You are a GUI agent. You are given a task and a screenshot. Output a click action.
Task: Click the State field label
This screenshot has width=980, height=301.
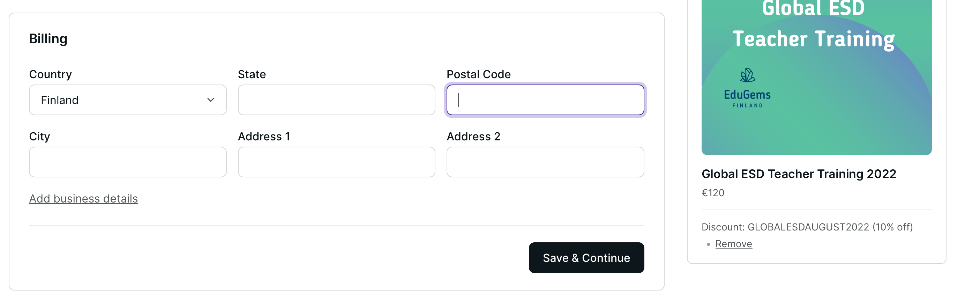tap(252, 74)
